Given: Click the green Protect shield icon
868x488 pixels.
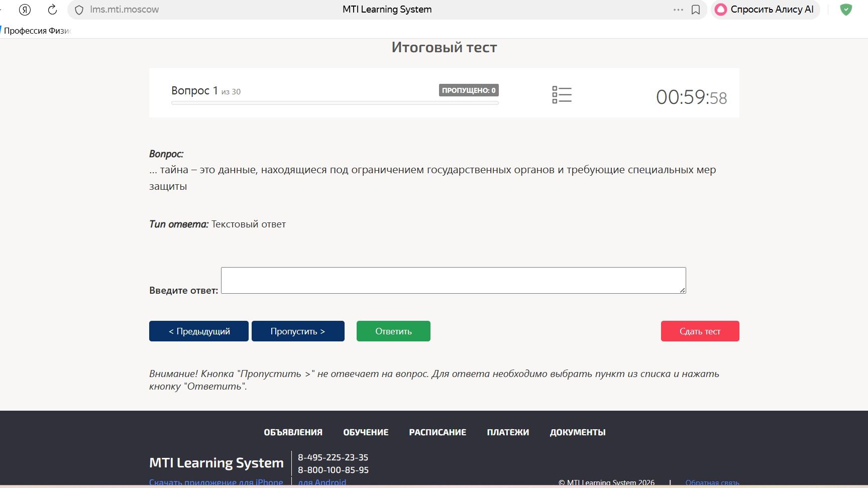Looking at the screenshot, I should click(846, 10).
